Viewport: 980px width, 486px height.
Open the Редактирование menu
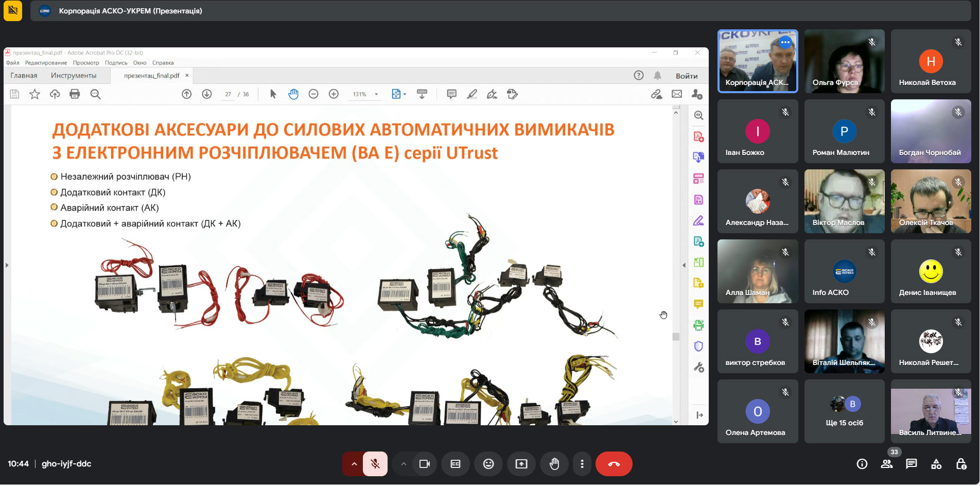pyautogui.click(x=46, y=63)
